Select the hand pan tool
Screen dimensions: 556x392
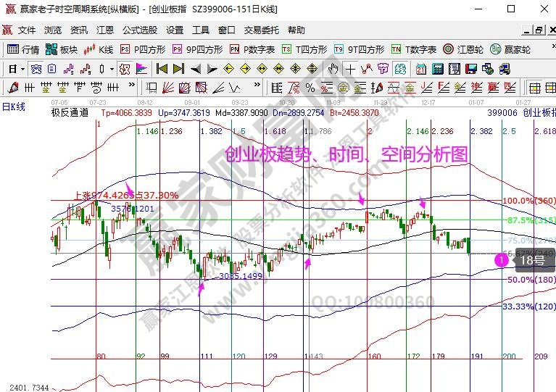pyautogui.click(x=333, y=69)
